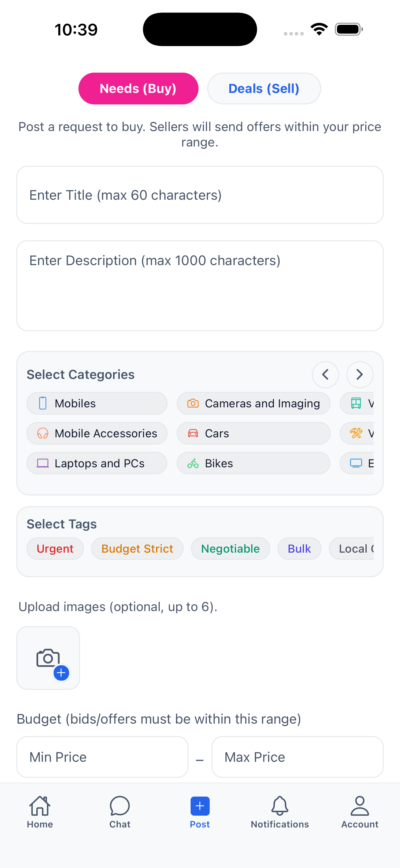The height and width of the screenshot is (868, 400).
Task: Select the Mobiles category chip
Action: coord(97,403)
